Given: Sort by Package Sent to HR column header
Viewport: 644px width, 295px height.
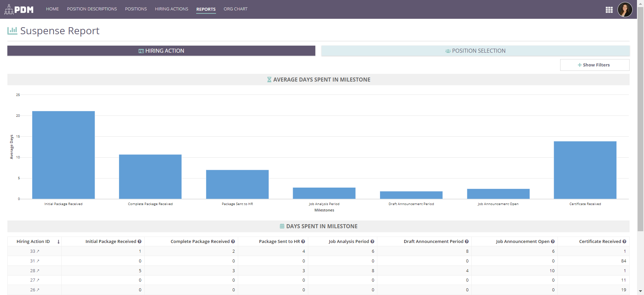Looking at the screenshot, I should [x=279, y=242].
